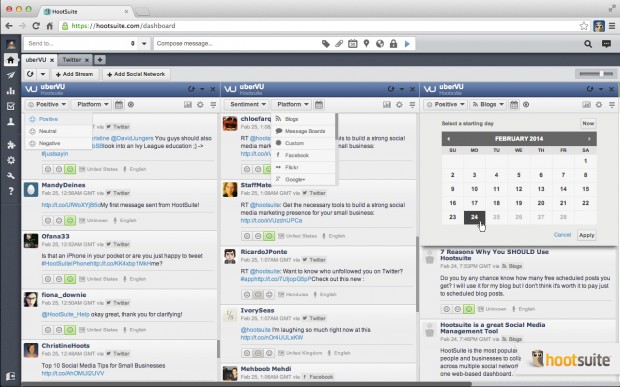Click the second stream's vertical scrollbar
Screen dimensions: 620x387
pos(417,275)
